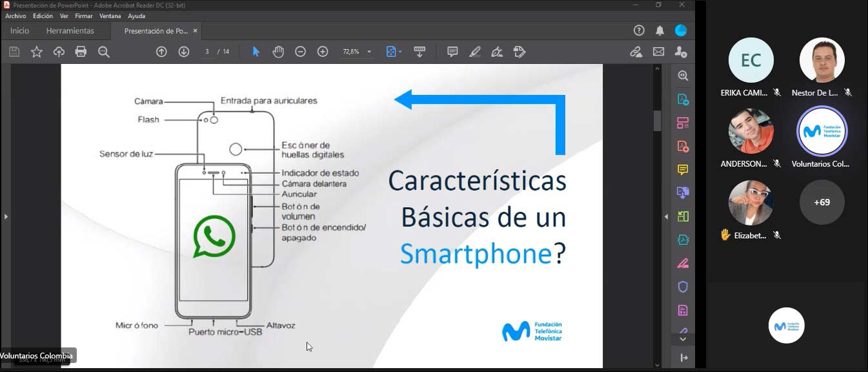Open the sign document tool
The width and height of the screenshot is (868, 372).
497,52
